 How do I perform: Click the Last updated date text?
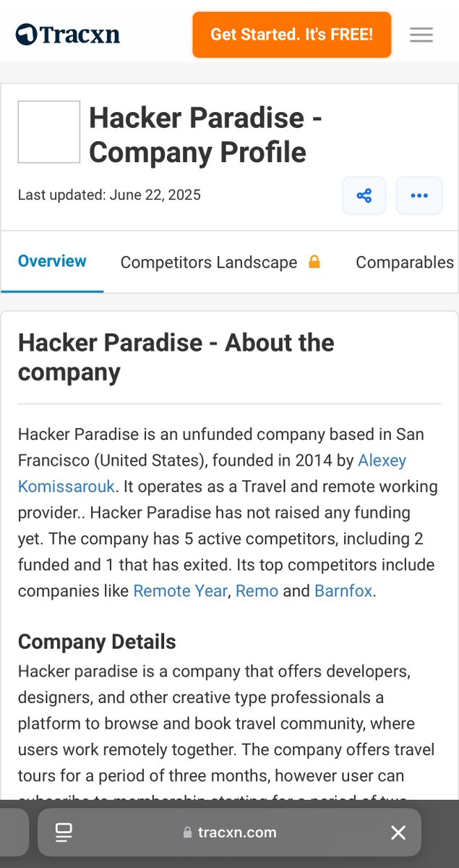point(109,195)
